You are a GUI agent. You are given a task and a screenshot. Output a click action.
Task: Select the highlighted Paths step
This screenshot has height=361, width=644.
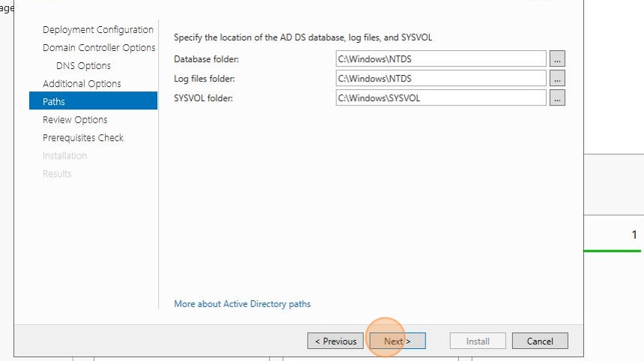(94, 101)
